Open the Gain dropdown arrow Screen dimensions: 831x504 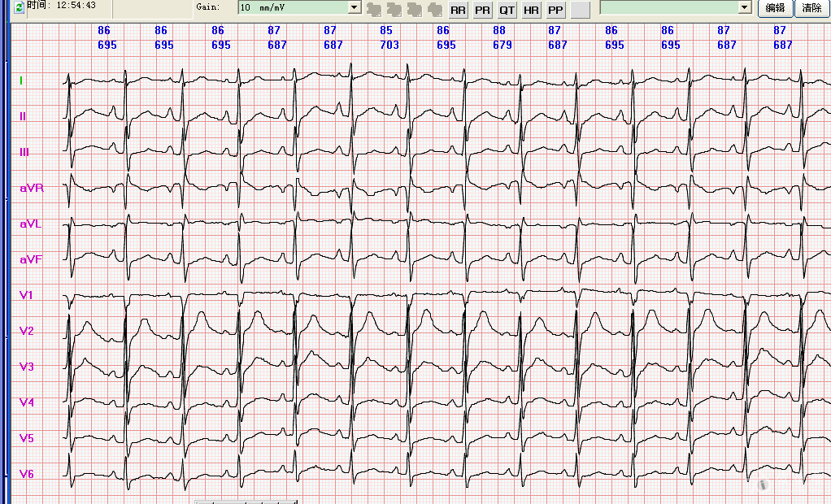tap(354, 7)
